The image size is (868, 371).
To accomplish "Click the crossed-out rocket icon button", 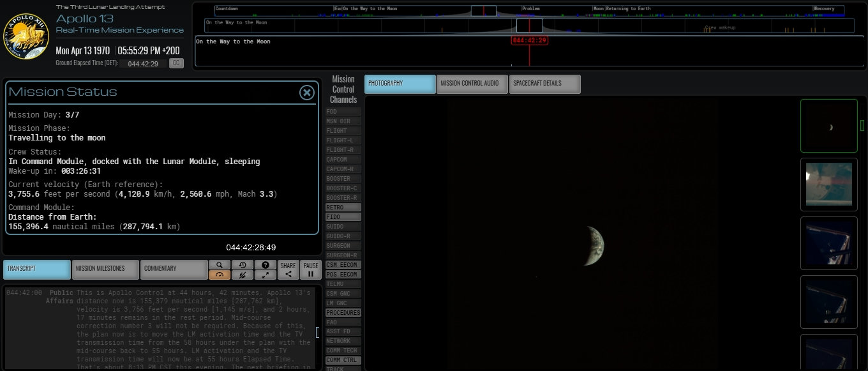I will pyautogui.click(x=242, y=275).
